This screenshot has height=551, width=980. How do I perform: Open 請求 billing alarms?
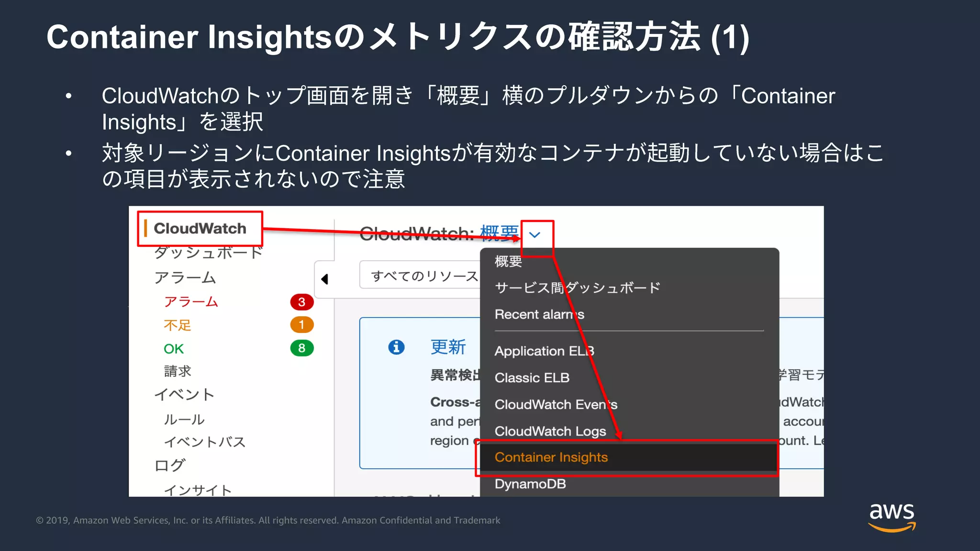178,371
